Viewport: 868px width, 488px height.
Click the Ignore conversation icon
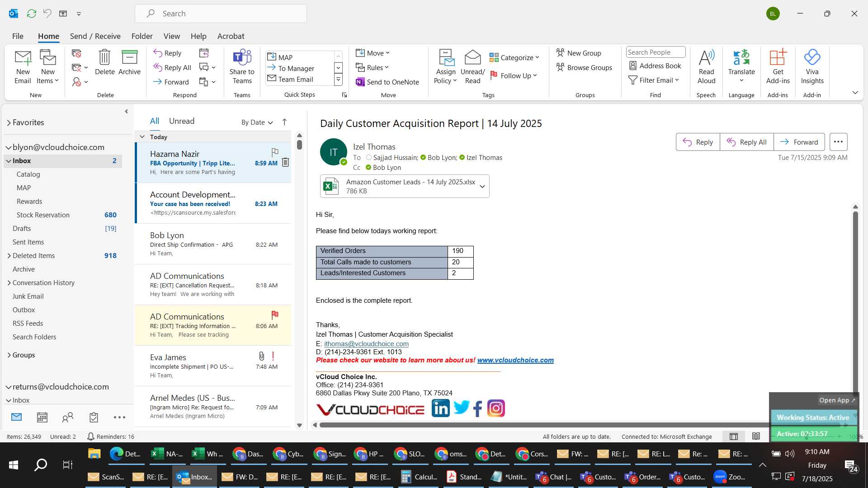[76, 53]
